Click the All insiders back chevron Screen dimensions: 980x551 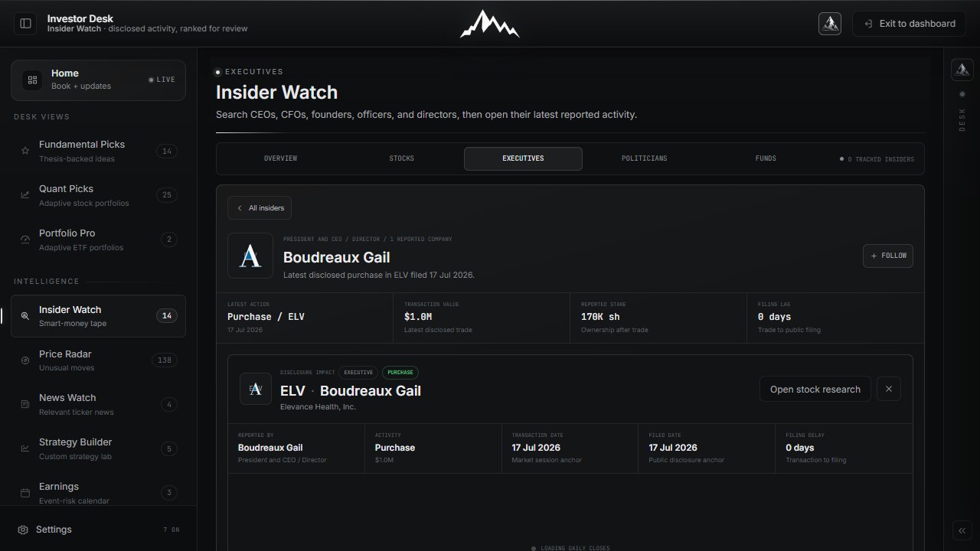pyautogui.click(x=240, y=208)
